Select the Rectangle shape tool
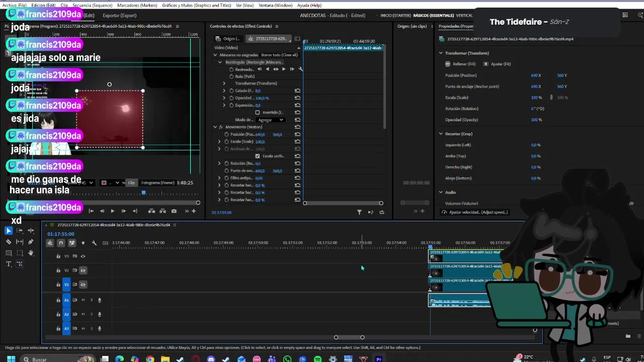The image size is (644, 362). [9, 253]
